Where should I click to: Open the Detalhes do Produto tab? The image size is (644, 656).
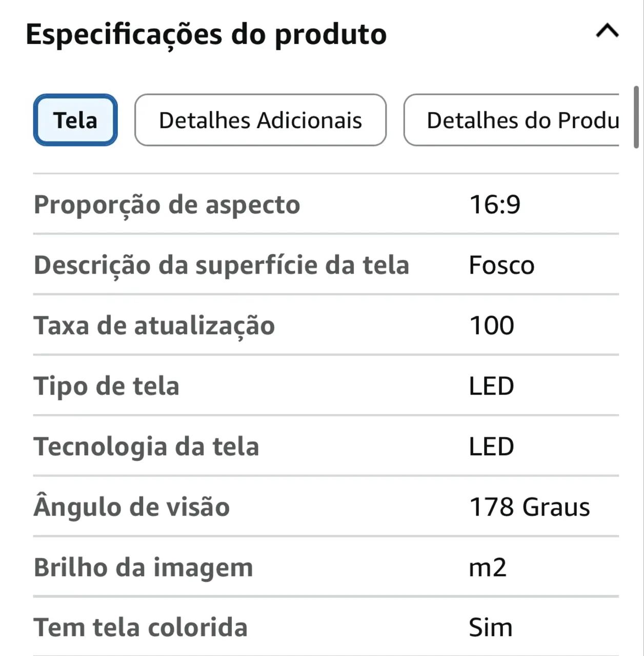513,120
